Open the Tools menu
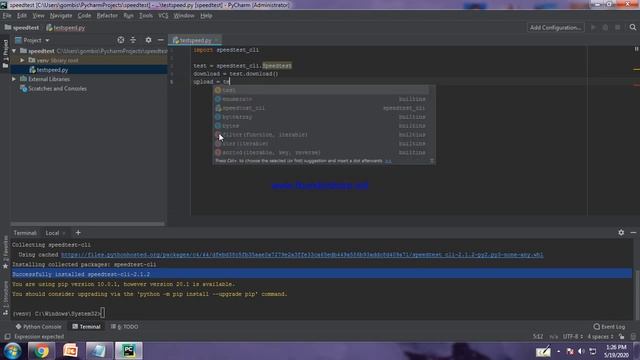 [146, 16]
